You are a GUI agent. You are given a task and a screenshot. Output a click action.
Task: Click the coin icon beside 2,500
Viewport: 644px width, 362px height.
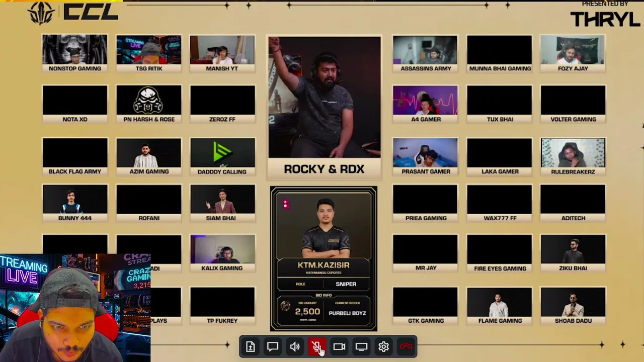285,306
